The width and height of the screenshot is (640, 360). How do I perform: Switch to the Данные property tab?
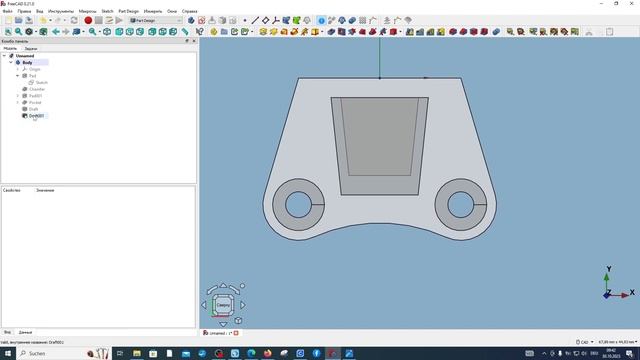[x=25, y=332]
